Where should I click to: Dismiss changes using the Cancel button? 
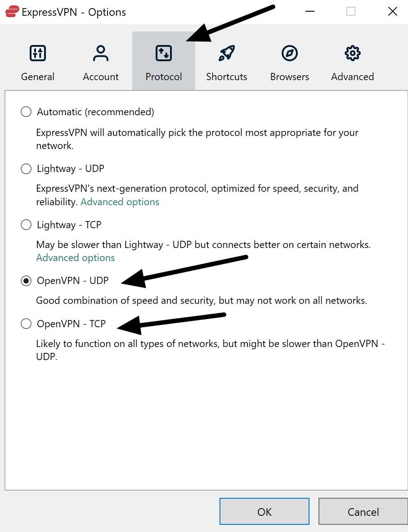pos(363,511)
